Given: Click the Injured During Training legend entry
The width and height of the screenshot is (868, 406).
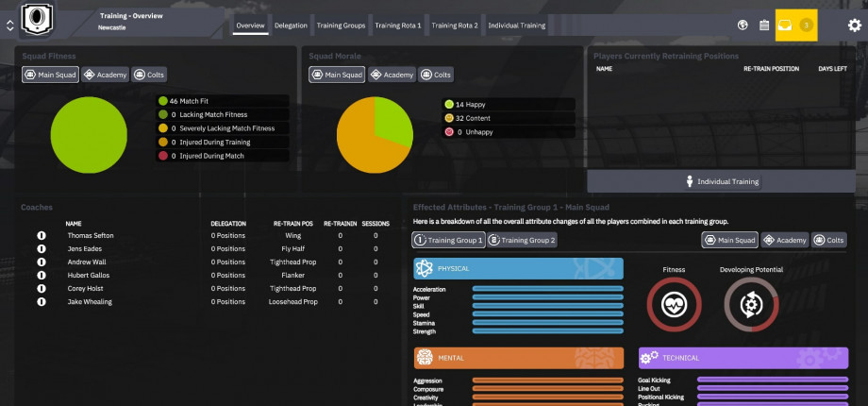Looking at the screenshot, I should (x=223, y=142).
